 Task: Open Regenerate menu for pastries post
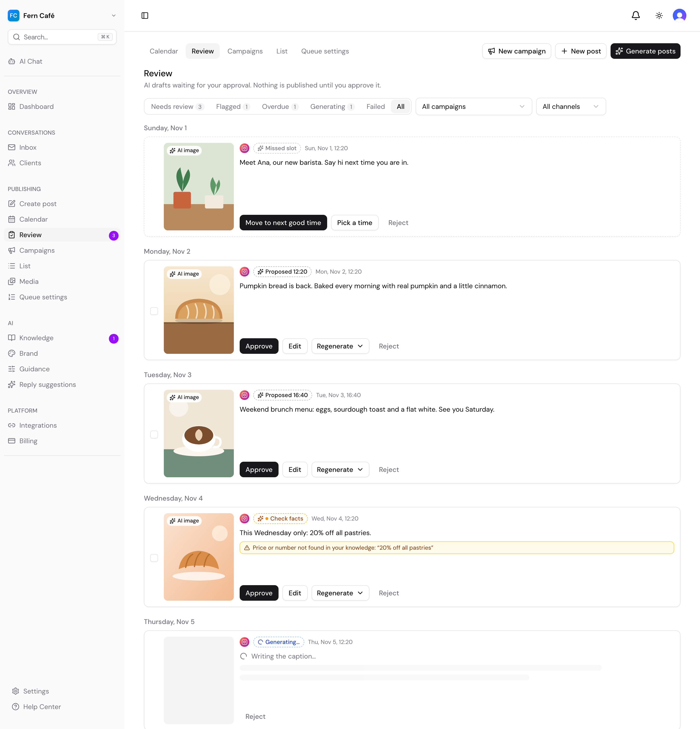coord(340,593)
